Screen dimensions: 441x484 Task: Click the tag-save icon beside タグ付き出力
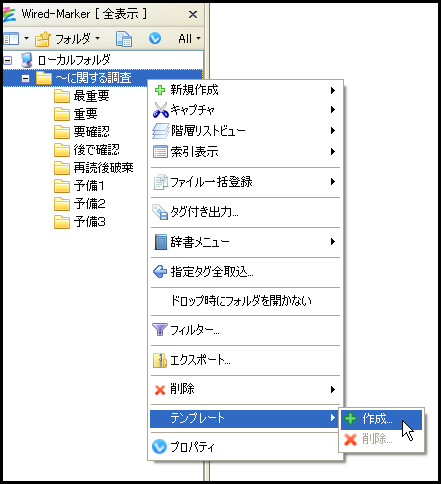[160, 212]
